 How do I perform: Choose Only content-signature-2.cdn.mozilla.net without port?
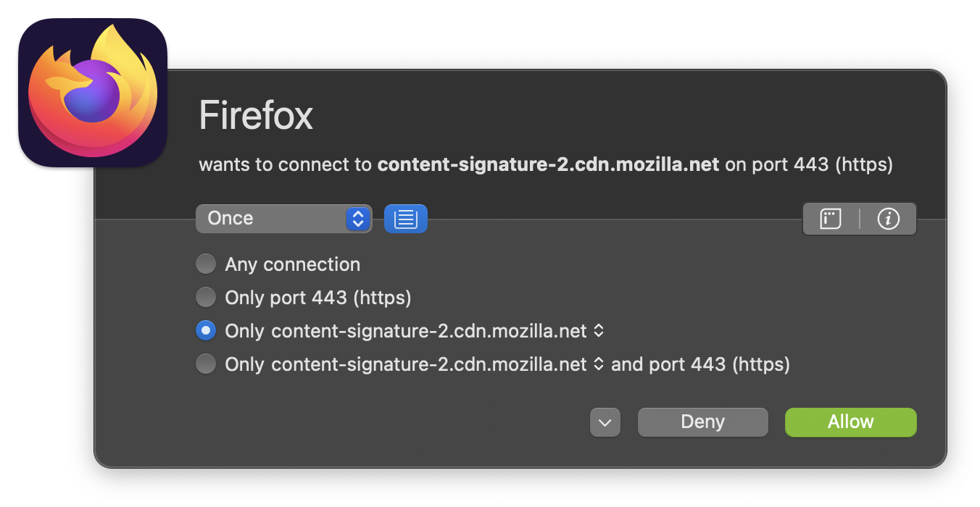[206, 331]
